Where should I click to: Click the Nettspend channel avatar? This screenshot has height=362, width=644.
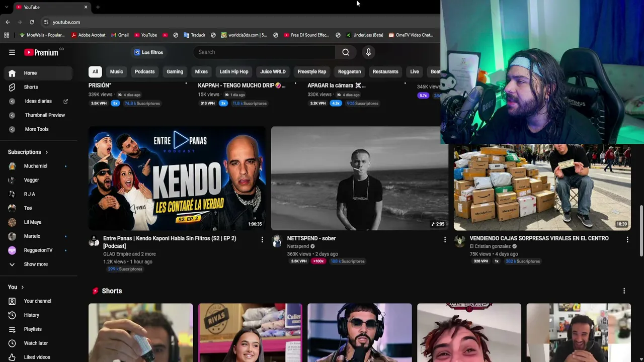coord(277,241)
